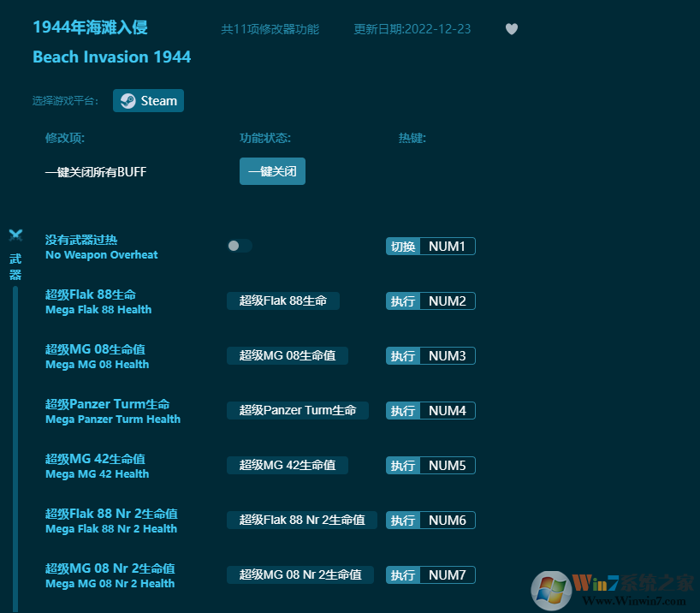The height and width of the screenshot is (613, 700).
Task: Edit the NUM6 hotkey field
Action: coord(448,520)
